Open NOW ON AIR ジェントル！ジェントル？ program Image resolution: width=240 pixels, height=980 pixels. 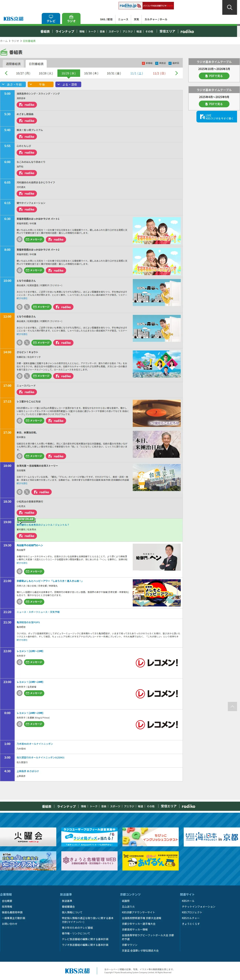pyautogui.click(x=43, y=525)
